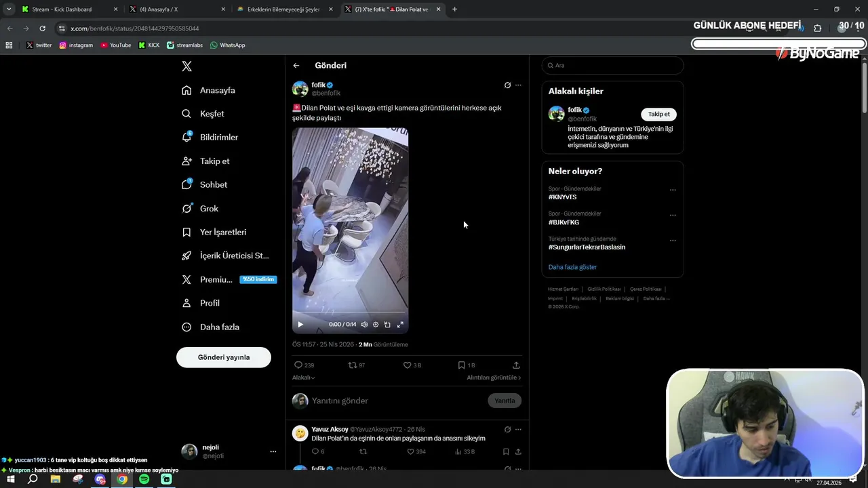The image size is (868, 488).
Task: Open Windows Start menu
Action: tap(11, 479)
